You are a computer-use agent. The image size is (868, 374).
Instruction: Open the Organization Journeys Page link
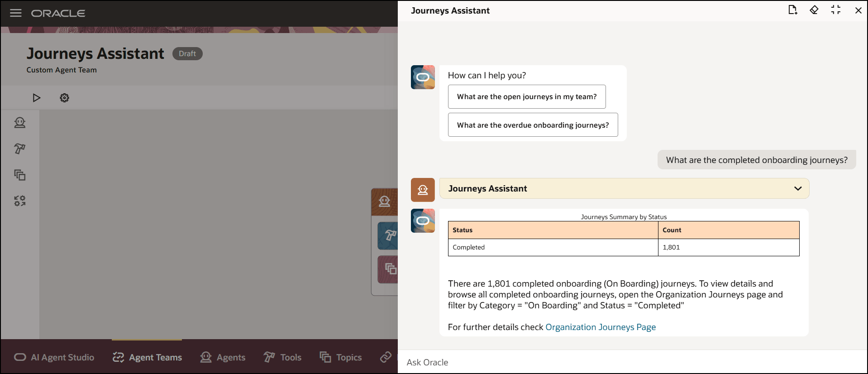click(x=601, y=327)
